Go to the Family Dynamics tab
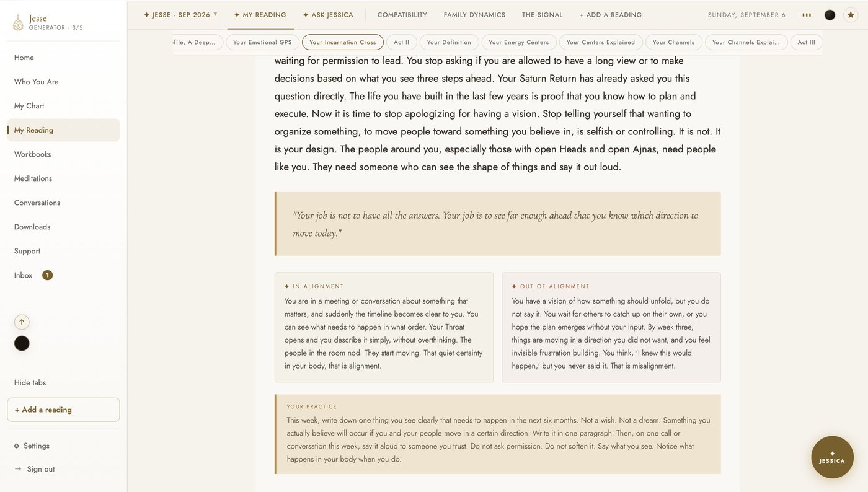 click(474, 15)
